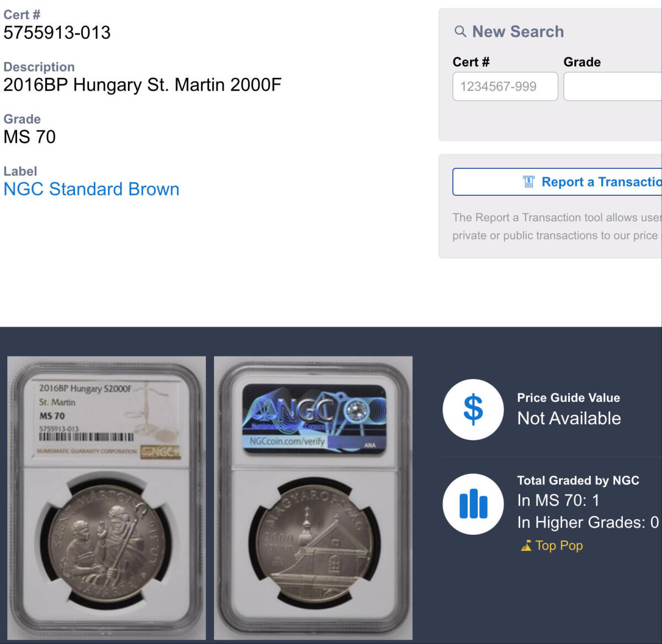Image resolution: width=662 pixels, height=644 pixels.
Task: Open the NGC Standard Brown label link
Action: pos(92,189)
